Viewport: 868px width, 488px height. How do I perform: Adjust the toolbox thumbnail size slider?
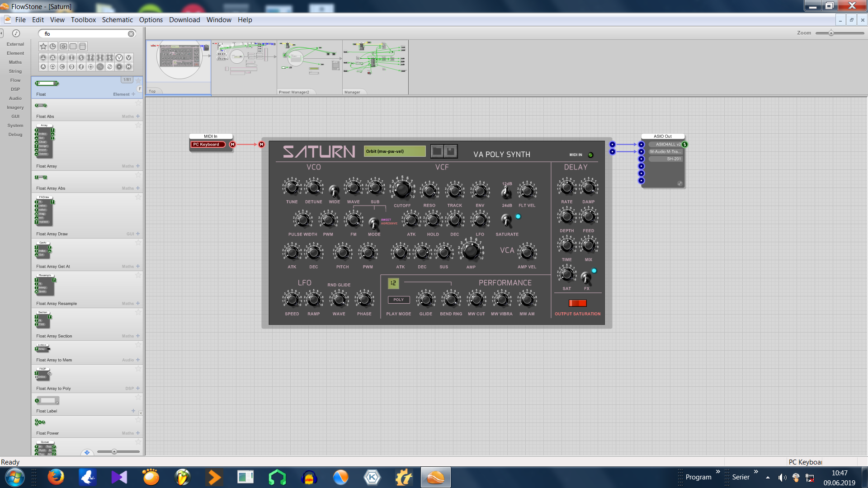[x=114, y=451]
